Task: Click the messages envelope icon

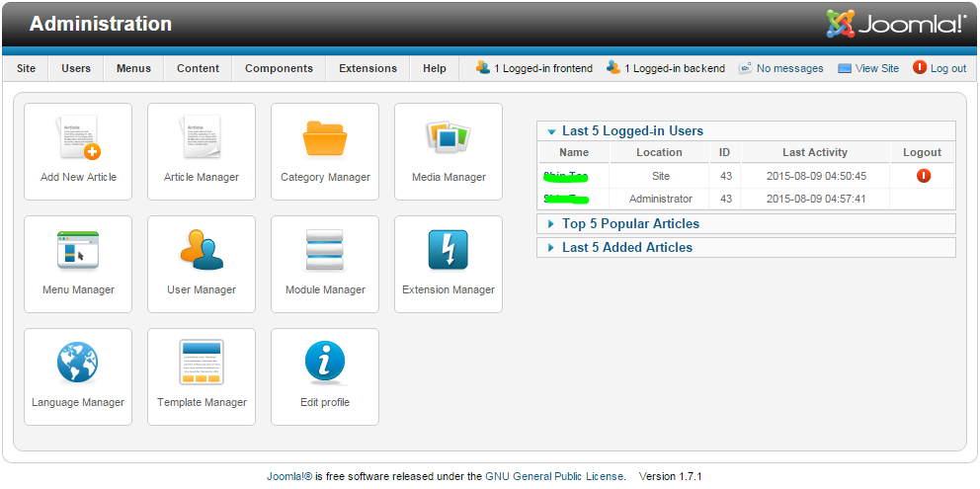Action: (x=744, y=68)
